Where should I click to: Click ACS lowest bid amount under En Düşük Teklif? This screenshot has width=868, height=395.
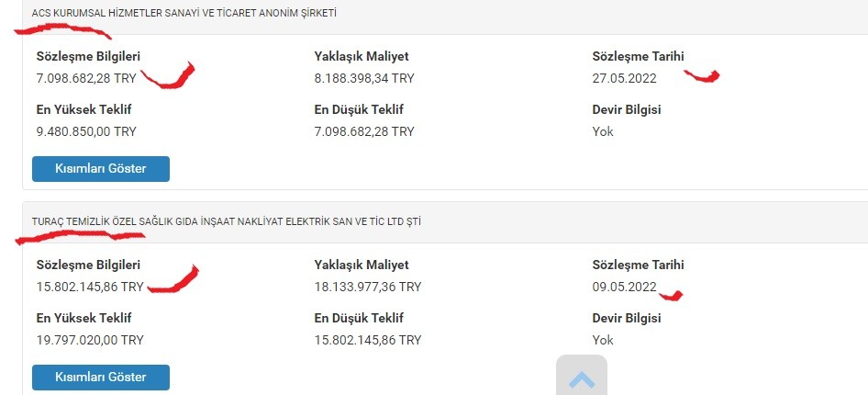[364, 132]
